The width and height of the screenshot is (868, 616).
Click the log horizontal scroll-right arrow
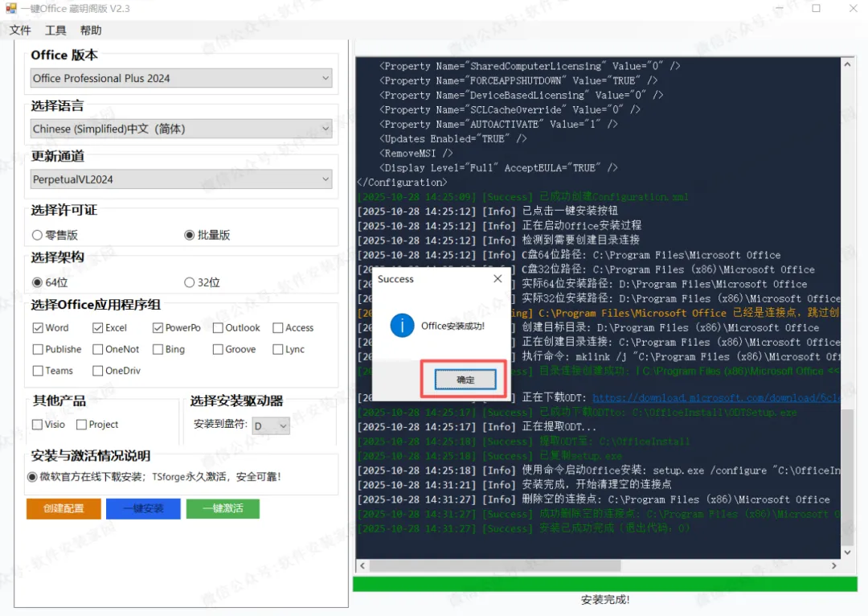pos(833,565)
